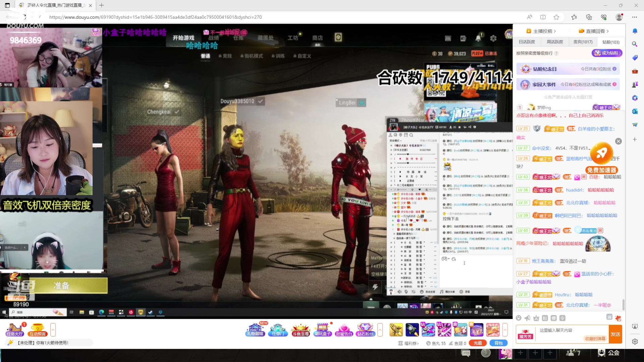
Task: Open the 任务大厅 task hall icon
Action: (x=14, y=330)
